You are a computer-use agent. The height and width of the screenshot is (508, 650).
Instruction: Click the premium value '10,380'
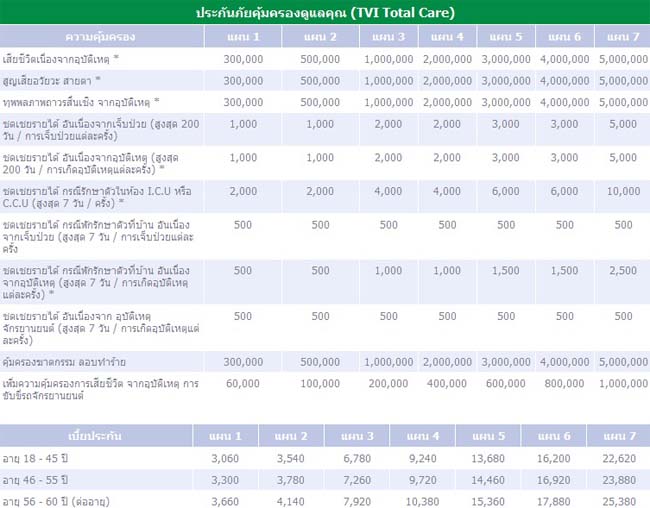(x=422, y=502)
